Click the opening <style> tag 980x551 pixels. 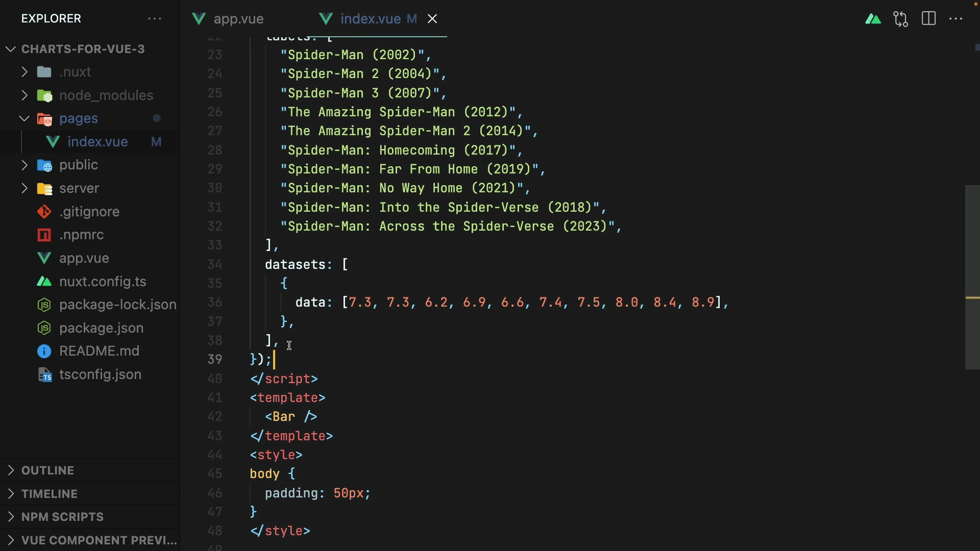pos(276,455)
